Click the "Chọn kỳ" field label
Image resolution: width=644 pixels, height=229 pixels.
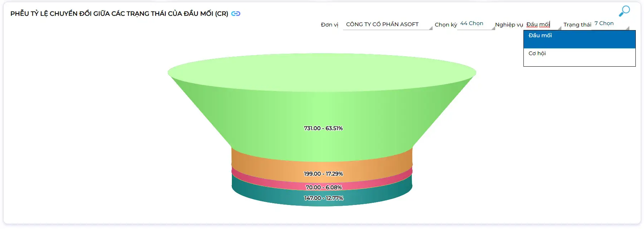446,25
